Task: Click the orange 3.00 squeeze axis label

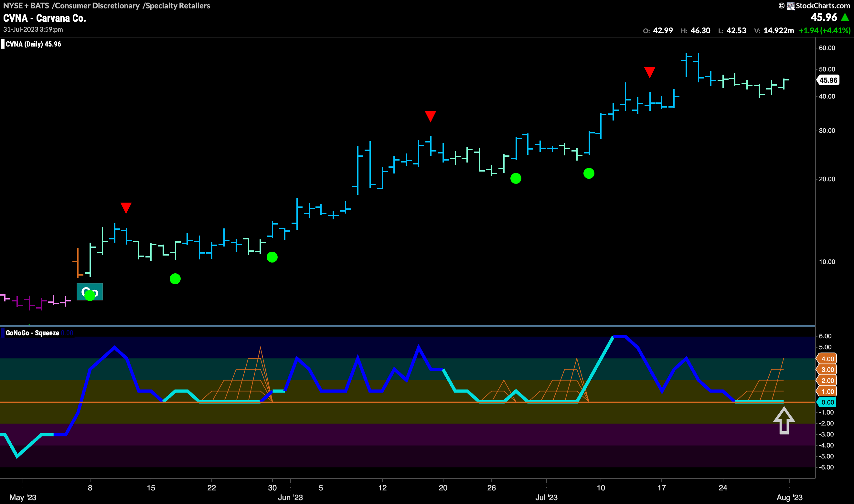Action: [x=827, y=370]
